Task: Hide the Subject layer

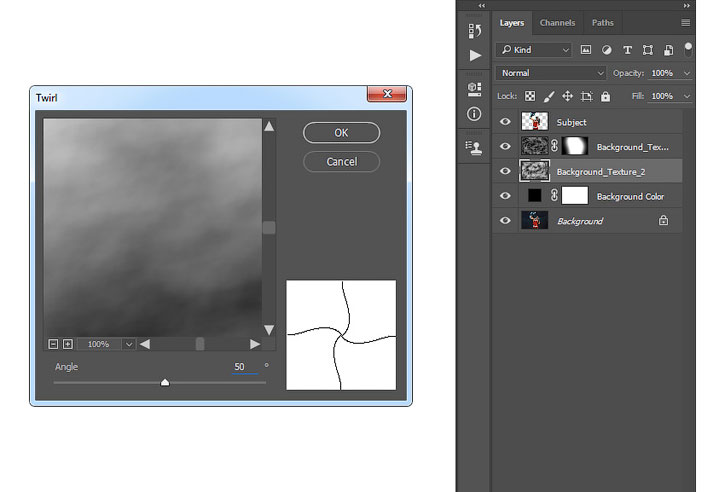Action: (505, 122)
